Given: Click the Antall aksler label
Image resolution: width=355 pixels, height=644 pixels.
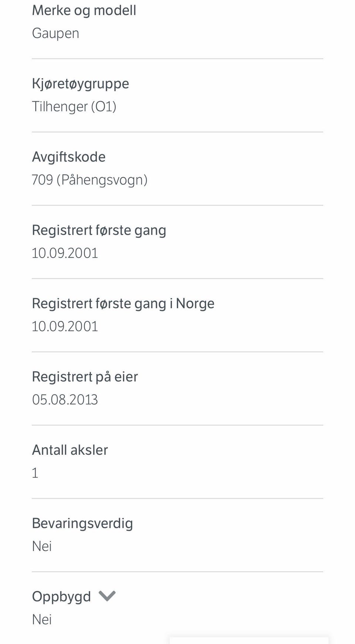Looking at the screenshot, I should tap(70, 450).
